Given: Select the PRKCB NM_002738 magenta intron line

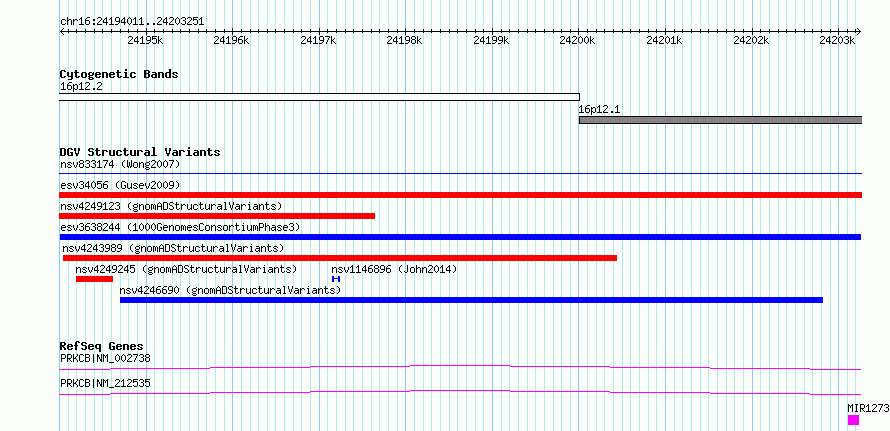Looking at the screenshot, I should click(x=461, y=367).
